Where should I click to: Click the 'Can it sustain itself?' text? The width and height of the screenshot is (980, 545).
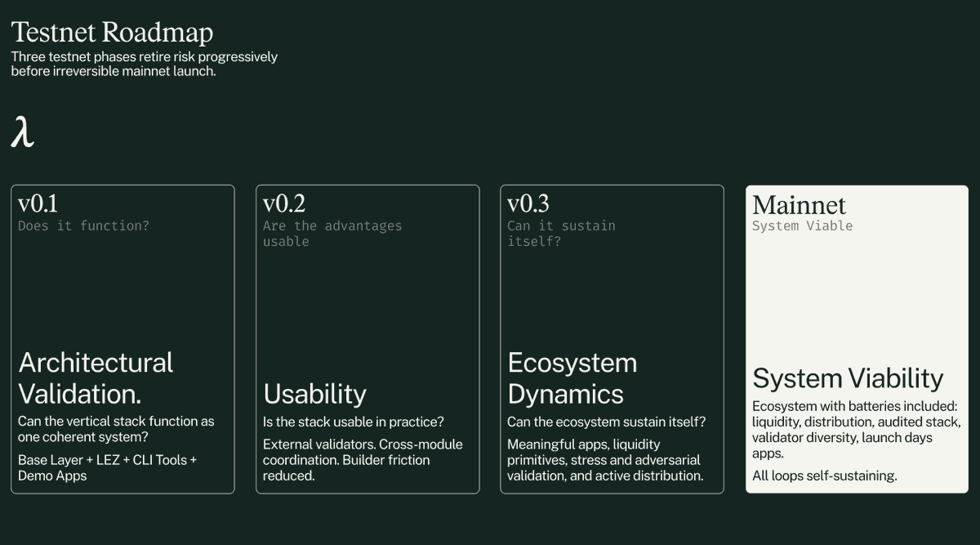pyautogui.click(x=561, y=234)
